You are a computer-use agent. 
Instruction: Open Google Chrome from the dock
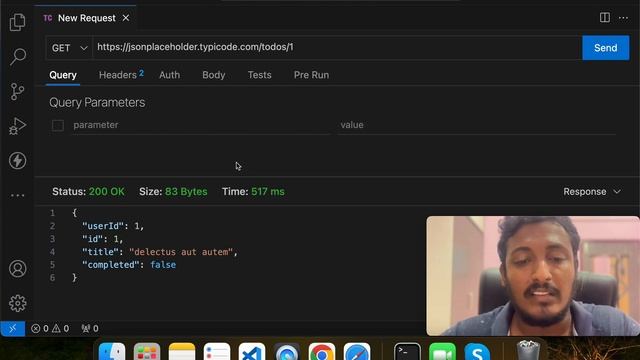point(322,352)
